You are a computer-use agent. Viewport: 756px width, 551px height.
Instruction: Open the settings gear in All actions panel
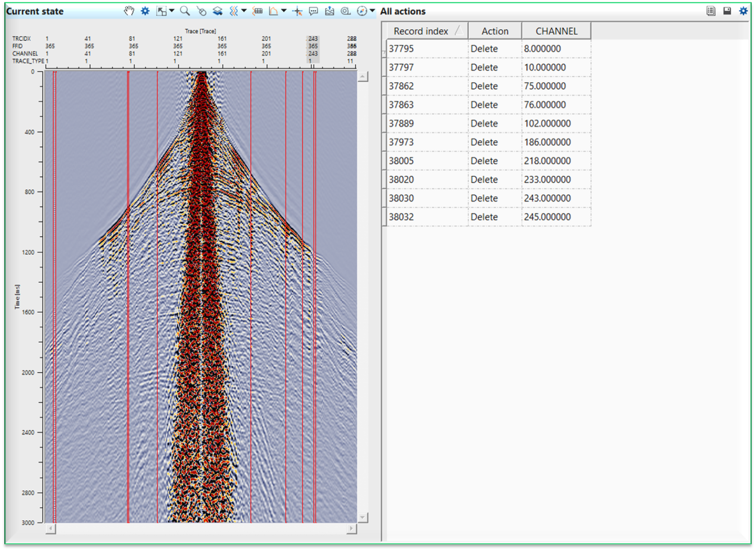(x=743, y=10)
